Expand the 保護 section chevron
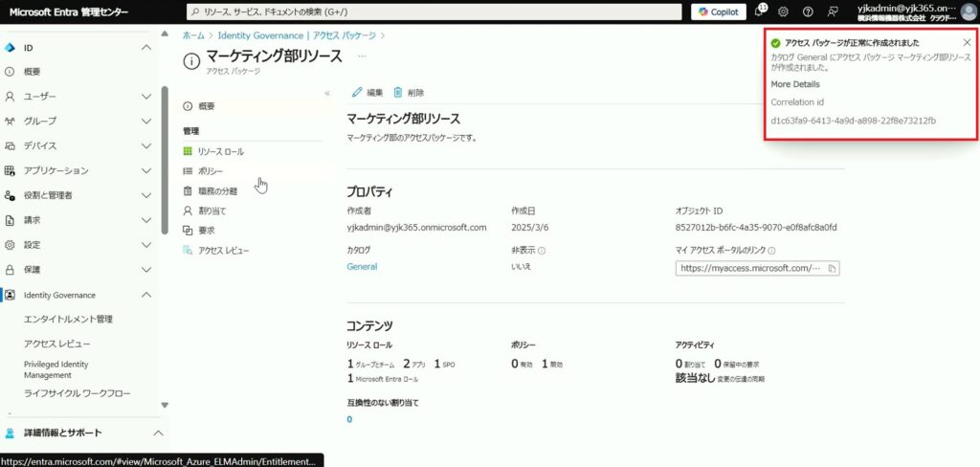Image resolution: width=980 pixels, height=467 pixels. tap(146, 270)
